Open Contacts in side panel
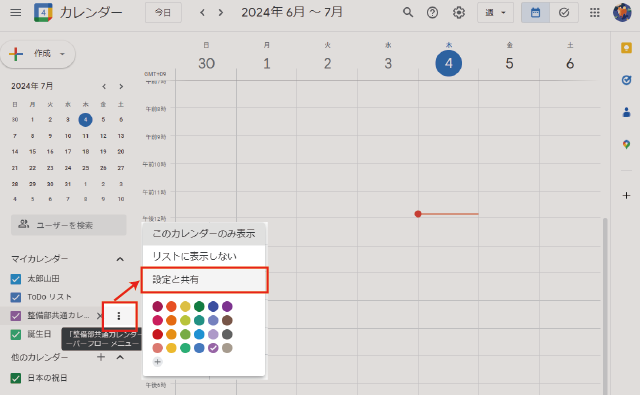 [626, 112]
